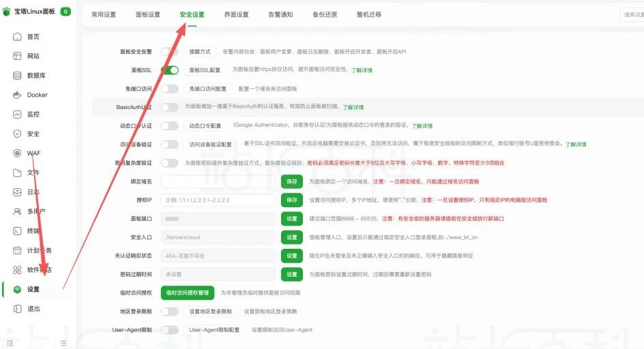The width and height of the screenshot is (644, 349).
Task: Enable the 免端口访问 switch
Action: [x=170, y=89]
